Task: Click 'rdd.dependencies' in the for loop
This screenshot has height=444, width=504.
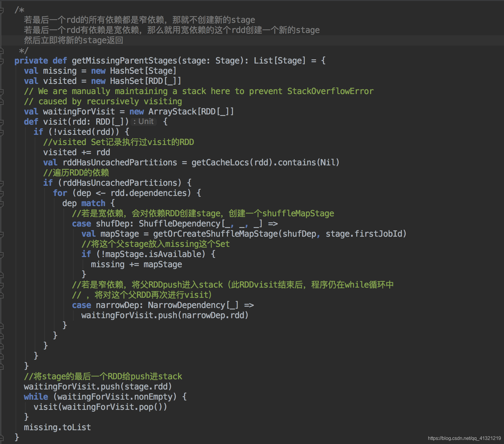Action: pos(148,193)
